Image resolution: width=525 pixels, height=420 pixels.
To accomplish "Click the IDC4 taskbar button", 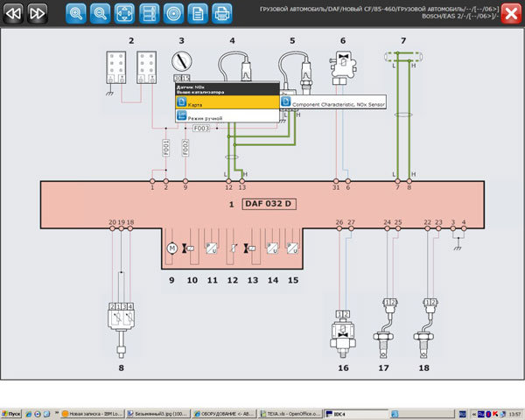I will pyautogui.click(x=356, y=414).
